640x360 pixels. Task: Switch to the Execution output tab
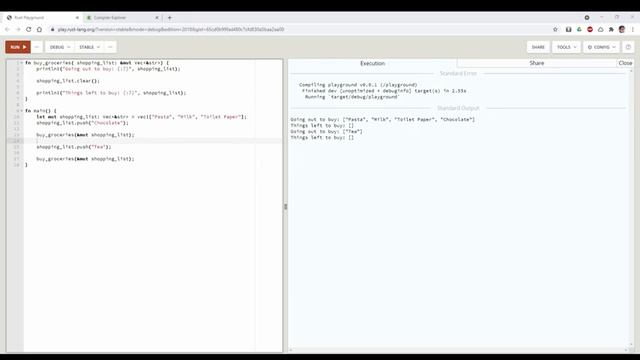point(372,63)
